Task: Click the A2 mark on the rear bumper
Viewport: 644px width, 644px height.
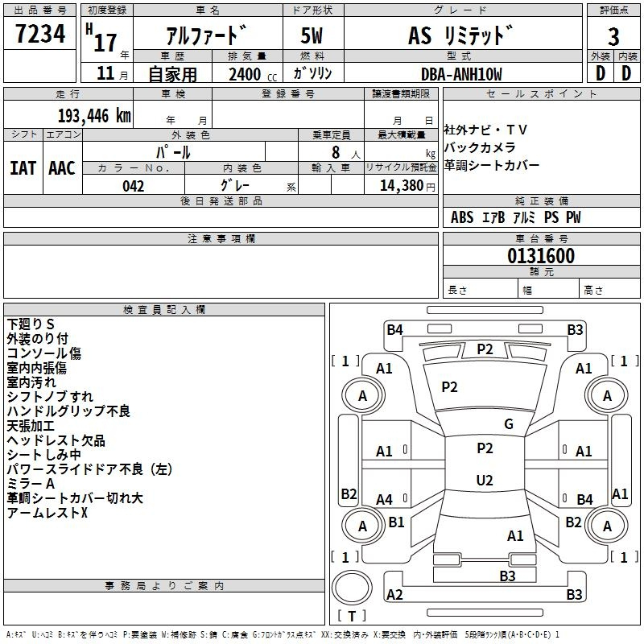Action: tap(394, 595)
